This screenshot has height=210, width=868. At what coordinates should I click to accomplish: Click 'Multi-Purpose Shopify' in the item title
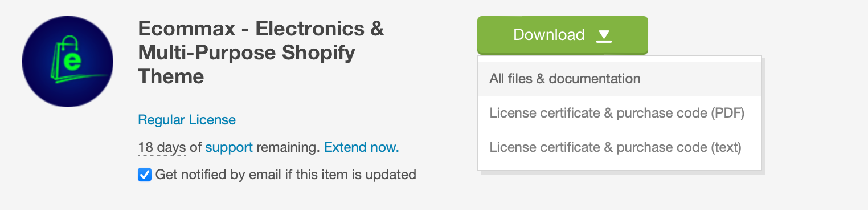tap(247, 52)
